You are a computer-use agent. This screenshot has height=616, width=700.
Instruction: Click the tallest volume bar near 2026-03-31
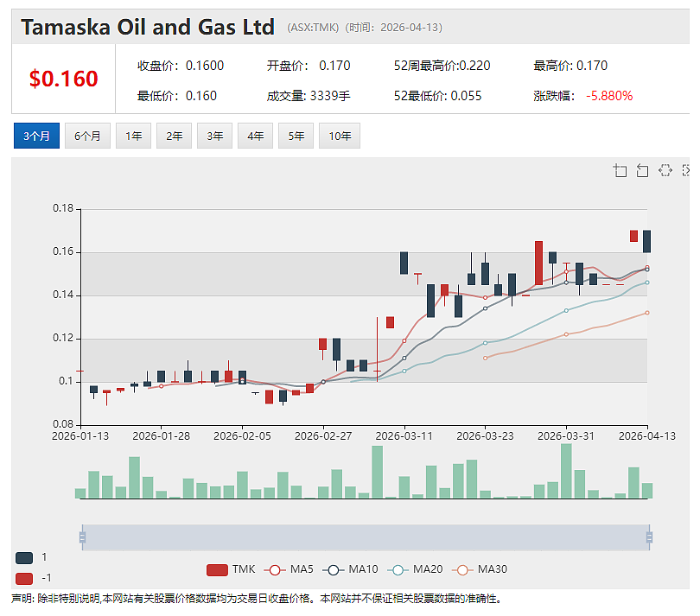coord(566,471)
